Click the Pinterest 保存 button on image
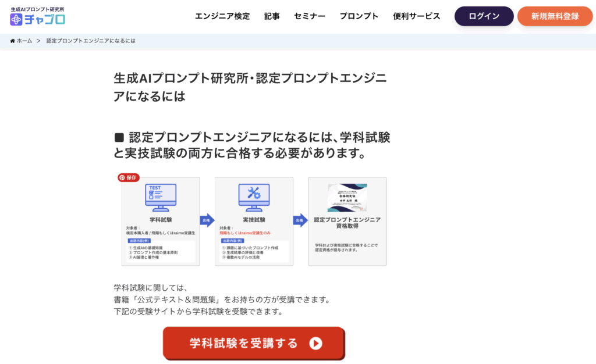The width and height of the screenshot is (596, 364). click(129, 177)
